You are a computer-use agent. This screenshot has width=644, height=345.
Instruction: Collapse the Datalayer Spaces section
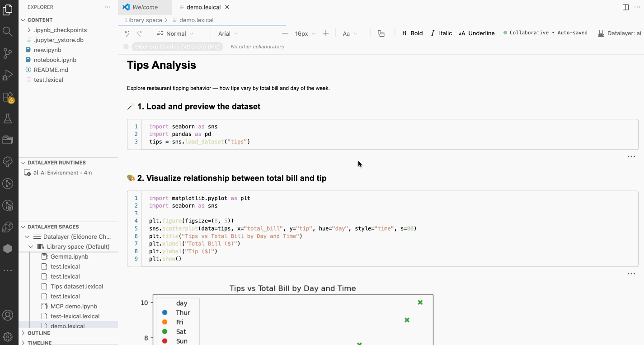49,227
